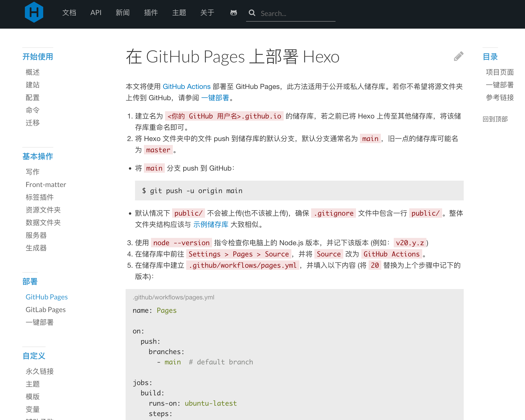Open the GitHub octocat icon in navbar
This screenshot has width=525, height=420.
pyautogui.click(x=233, y=13)
